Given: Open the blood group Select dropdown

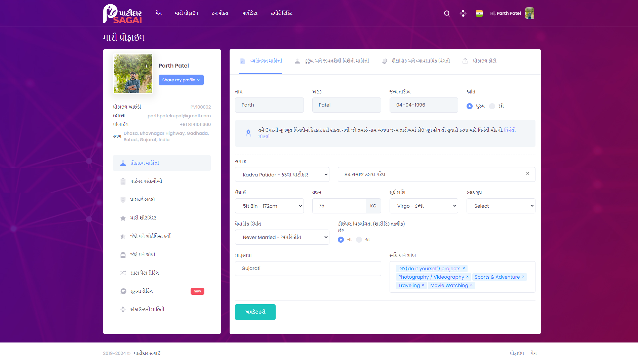Looking at the screenshot, I should coord(501,206).
